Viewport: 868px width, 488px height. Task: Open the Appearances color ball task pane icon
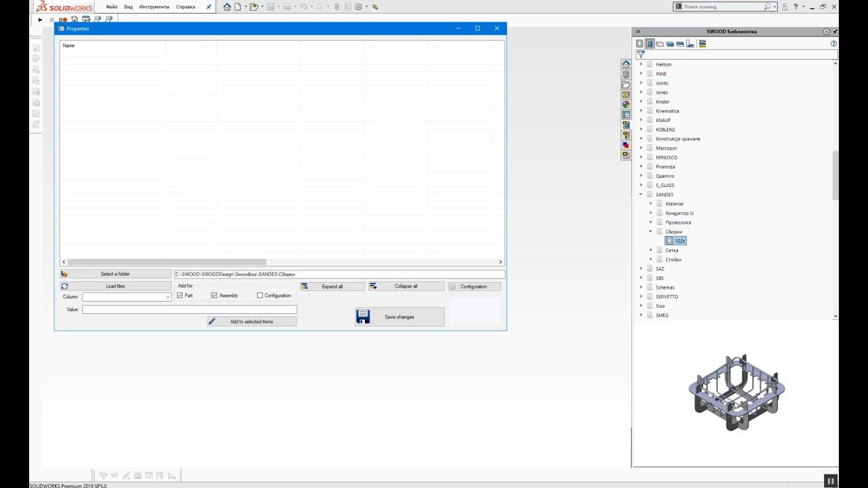click(626, 104)
